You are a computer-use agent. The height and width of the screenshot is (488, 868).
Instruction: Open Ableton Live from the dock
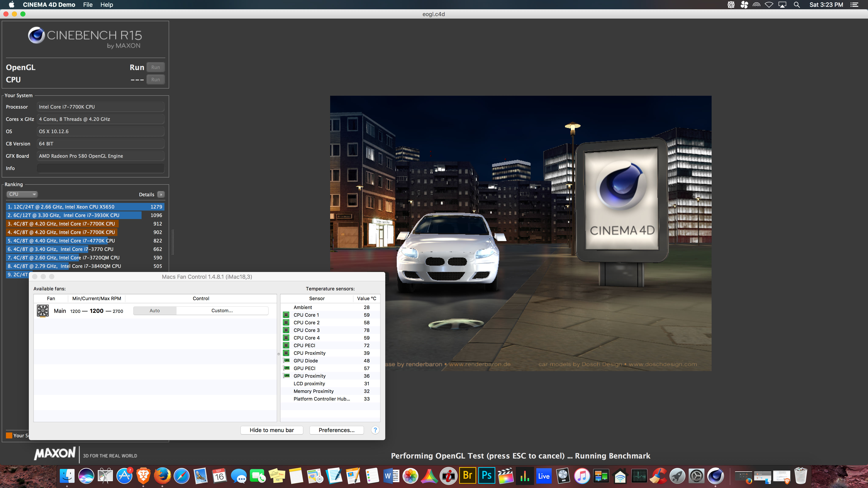(x=544, y=476)
